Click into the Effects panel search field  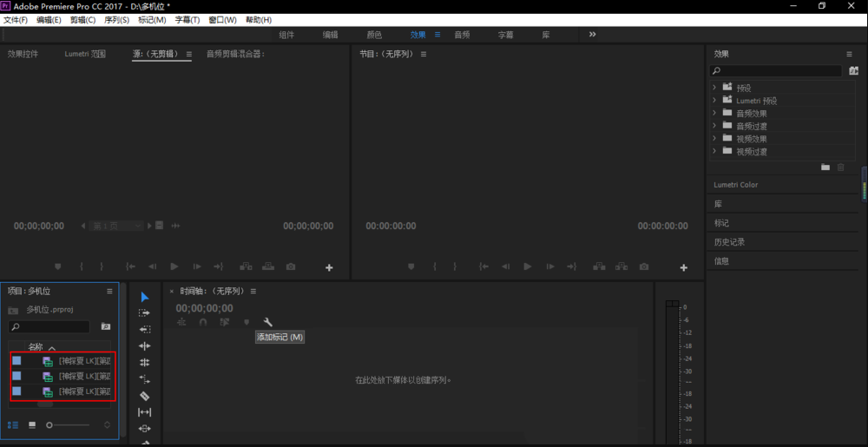(775, 71)
